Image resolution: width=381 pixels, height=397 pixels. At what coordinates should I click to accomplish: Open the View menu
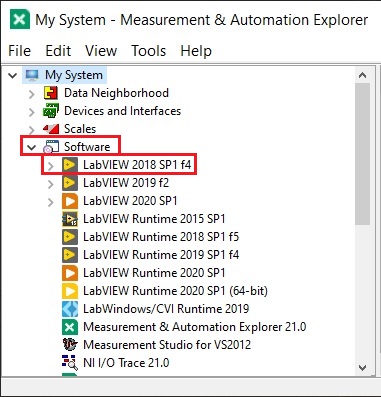(101, 51)
